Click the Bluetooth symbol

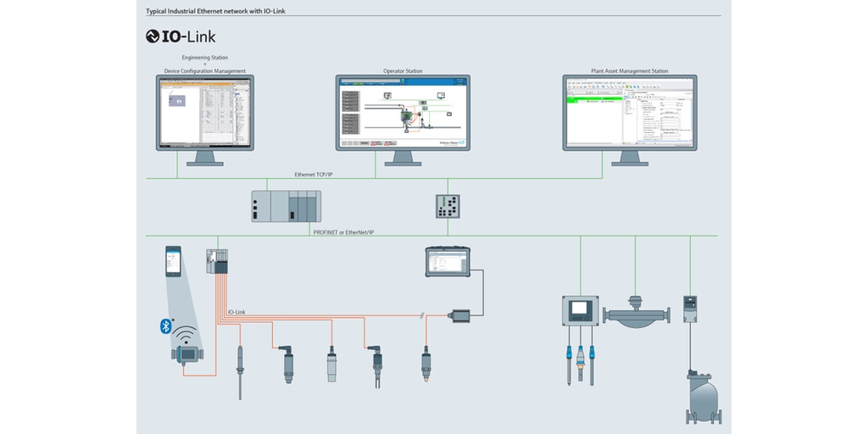pos(165,326)
